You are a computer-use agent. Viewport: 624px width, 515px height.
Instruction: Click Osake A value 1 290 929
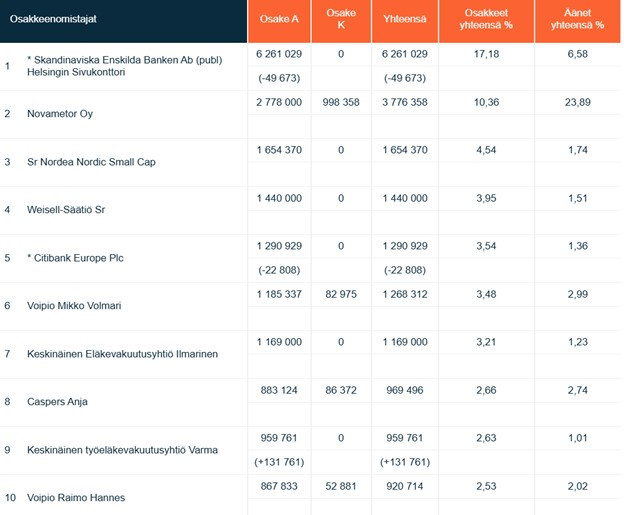click(279, 246)
